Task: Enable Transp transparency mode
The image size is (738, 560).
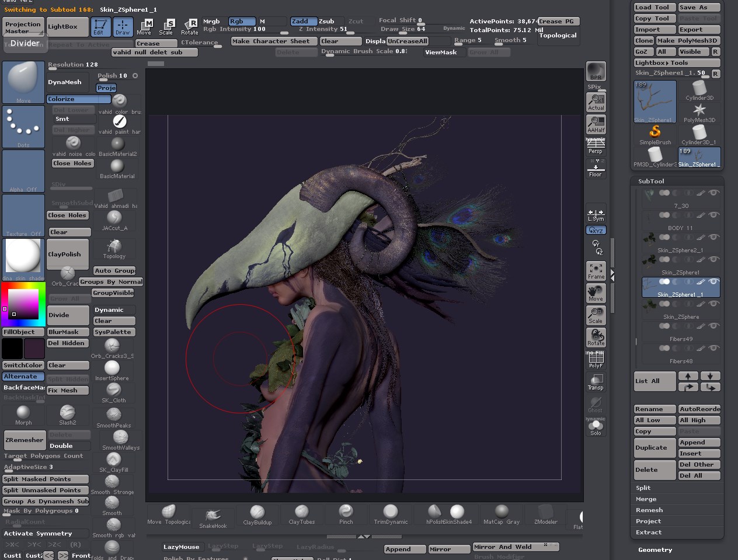Action: 596,382
